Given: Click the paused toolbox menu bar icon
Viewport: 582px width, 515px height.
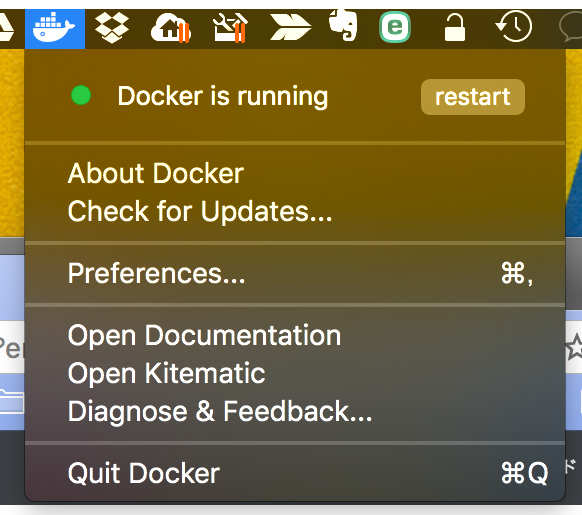Looking at the screenshot, I should point(230,28).
